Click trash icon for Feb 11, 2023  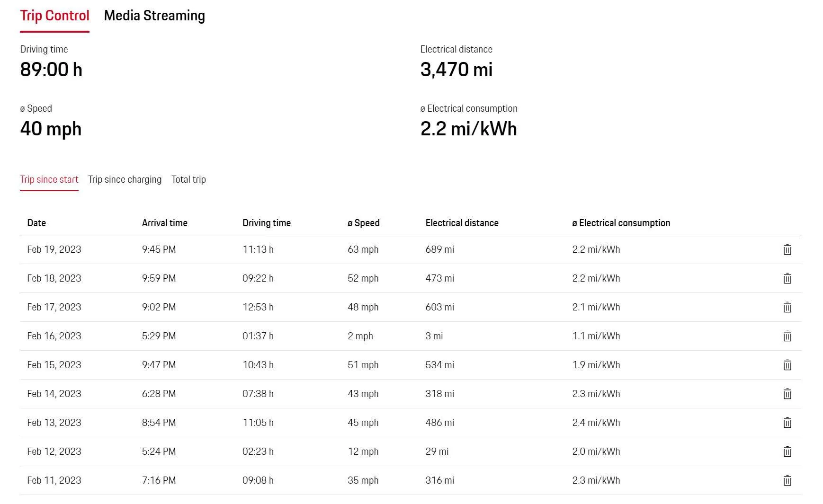(x=787, y=480)
